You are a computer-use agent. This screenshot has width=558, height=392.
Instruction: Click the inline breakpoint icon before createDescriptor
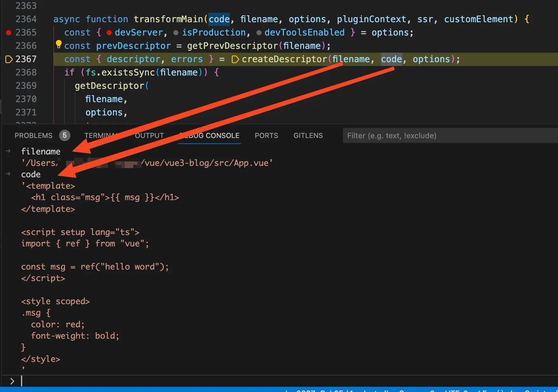[x=235, y=59]
